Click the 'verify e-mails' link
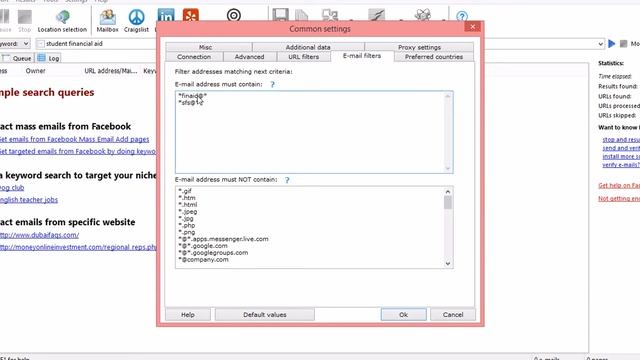Image resolution: width=640 pixels, height=360 pixels. pos(621,165)
